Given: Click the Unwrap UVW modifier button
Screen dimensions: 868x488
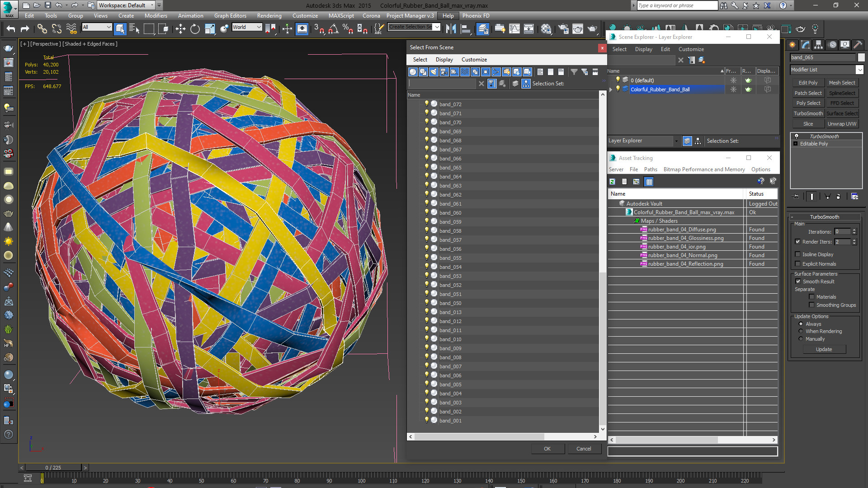Looking at the screenshot, I should [x=842, y=124].
